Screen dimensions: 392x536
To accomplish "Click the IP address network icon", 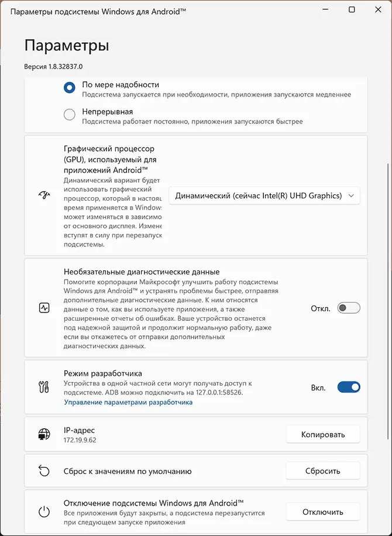I will point(44,435).
